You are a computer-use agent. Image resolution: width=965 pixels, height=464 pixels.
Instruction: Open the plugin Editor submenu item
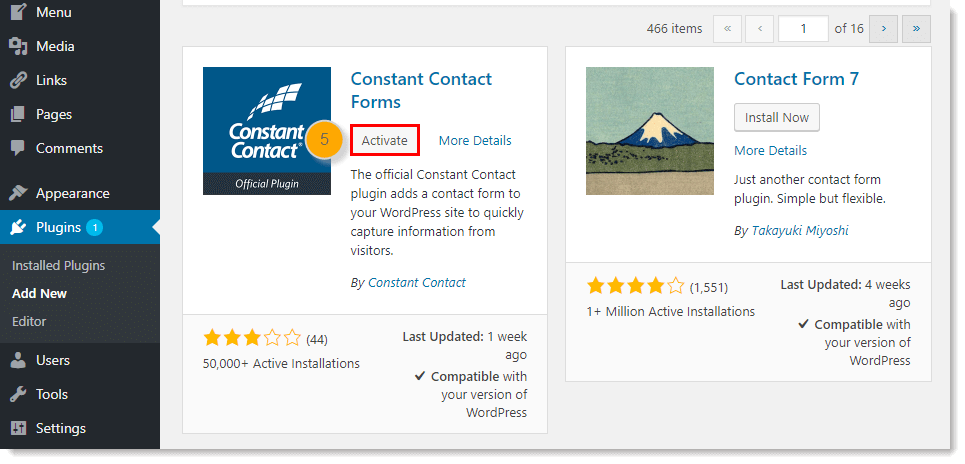coord(29,322)
